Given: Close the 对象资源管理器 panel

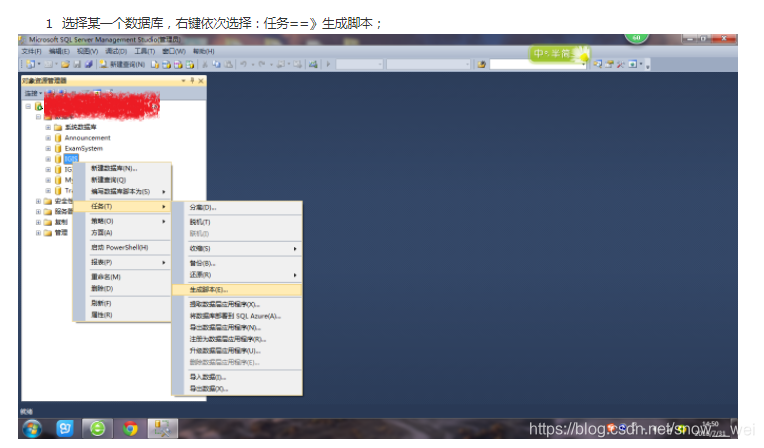Looking at the screenshot, I should point(201,81).
